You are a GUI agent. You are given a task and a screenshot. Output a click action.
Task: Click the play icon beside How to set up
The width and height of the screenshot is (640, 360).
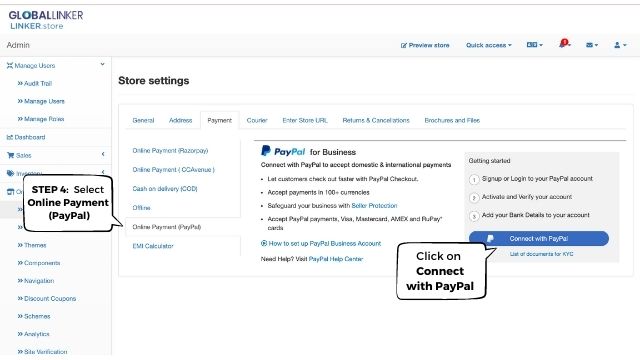point(264,243)
